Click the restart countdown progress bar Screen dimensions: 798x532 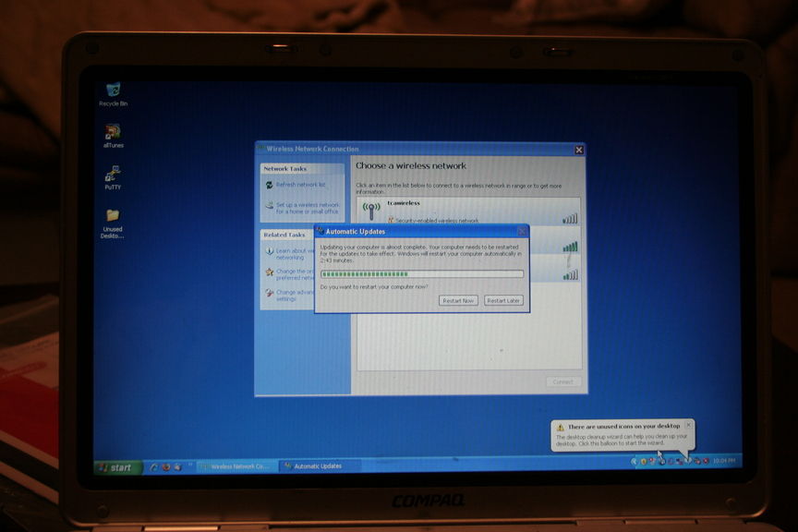(x=422, y=274)
